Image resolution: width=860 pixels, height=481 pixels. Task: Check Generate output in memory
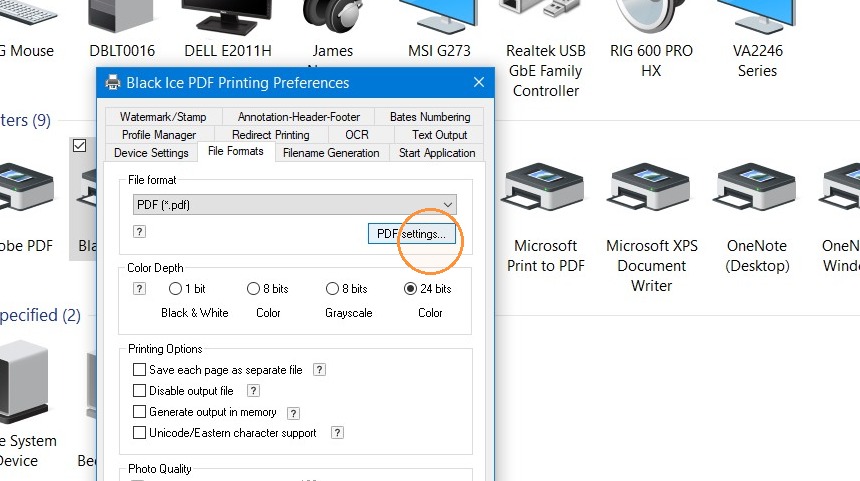tap(139, 412)
